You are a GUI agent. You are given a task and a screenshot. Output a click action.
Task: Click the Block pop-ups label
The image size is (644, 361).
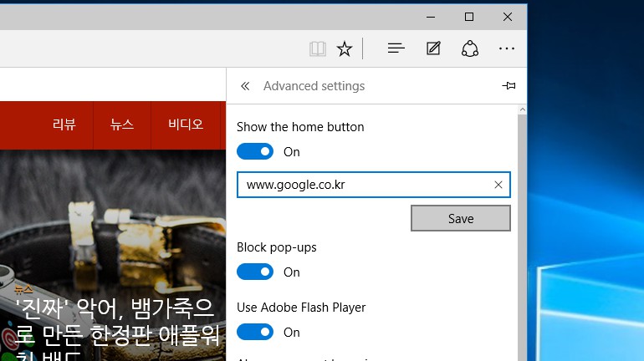point(276,247)
